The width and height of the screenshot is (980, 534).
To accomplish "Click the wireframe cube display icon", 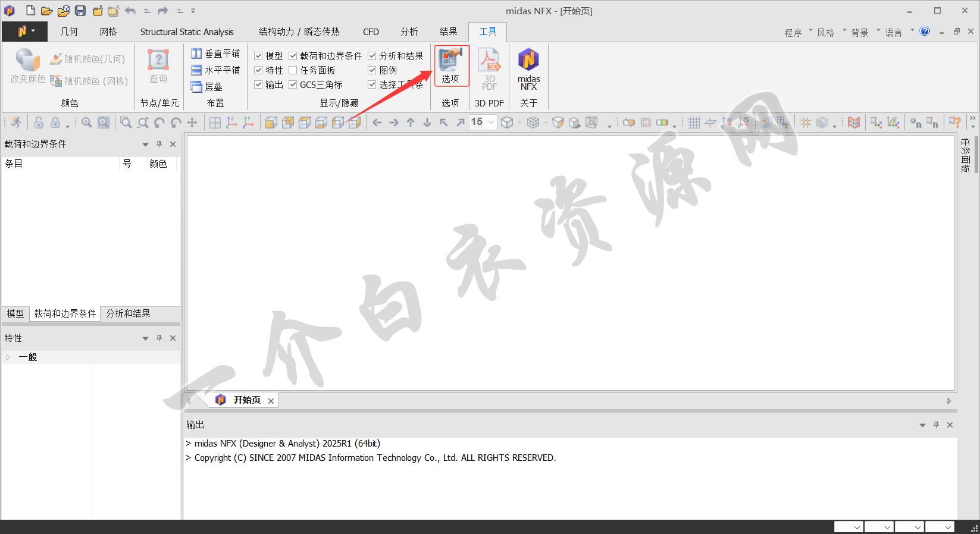I will (506, 122).
